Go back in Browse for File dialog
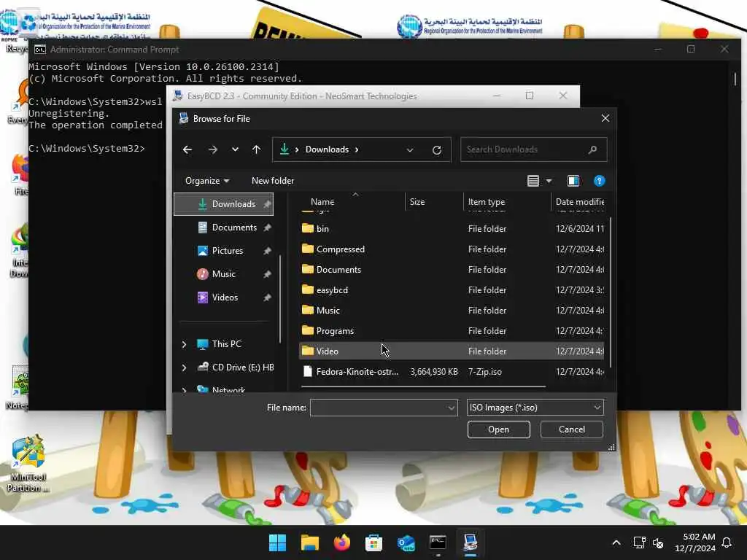 pyautogui.click(x=187, y=149)
